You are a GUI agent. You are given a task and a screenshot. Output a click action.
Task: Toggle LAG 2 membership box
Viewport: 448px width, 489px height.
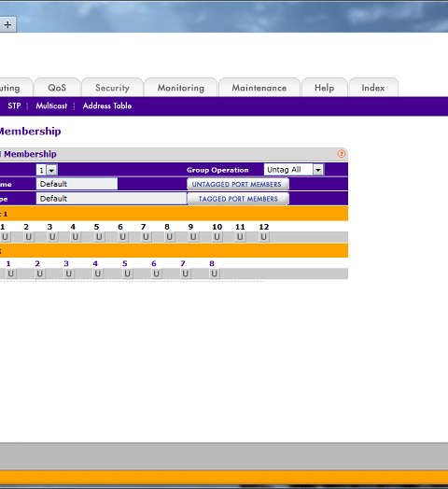(39, 273)
